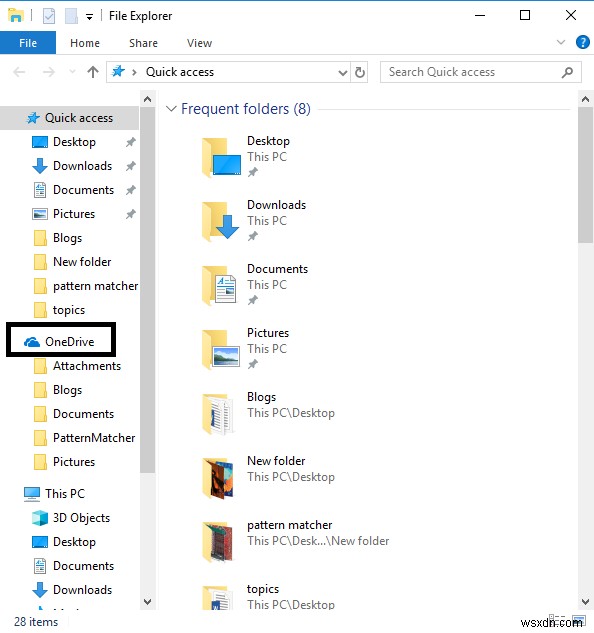Image resolution: width=594 pixels, height=633 pixels.
Task: Click the pin icon next to sidebar Pictures
Action: 130,214
